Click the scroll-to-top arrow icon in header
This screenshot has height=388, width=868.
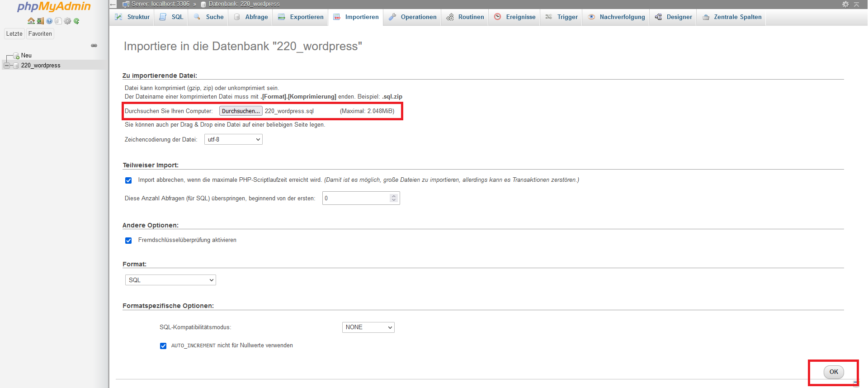[x=856, y=4]
